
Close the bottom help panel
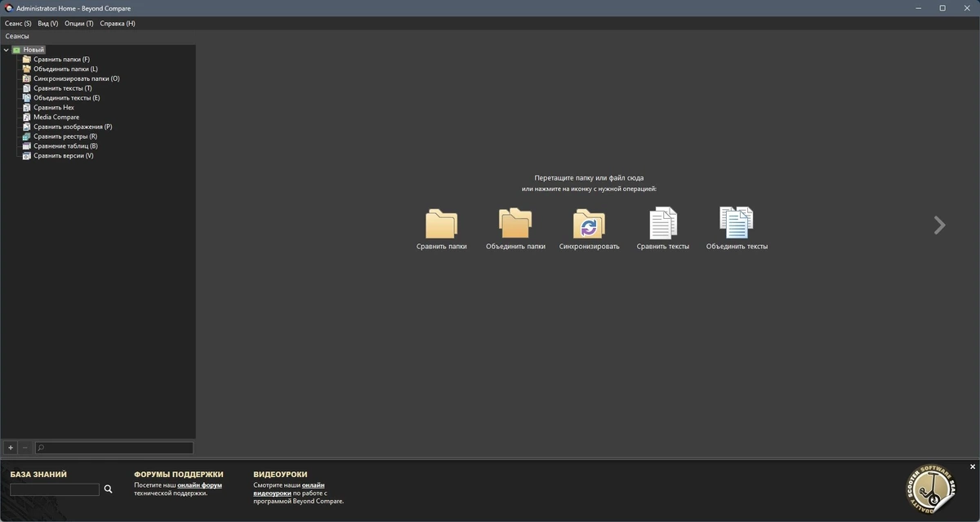pos(973,466)
